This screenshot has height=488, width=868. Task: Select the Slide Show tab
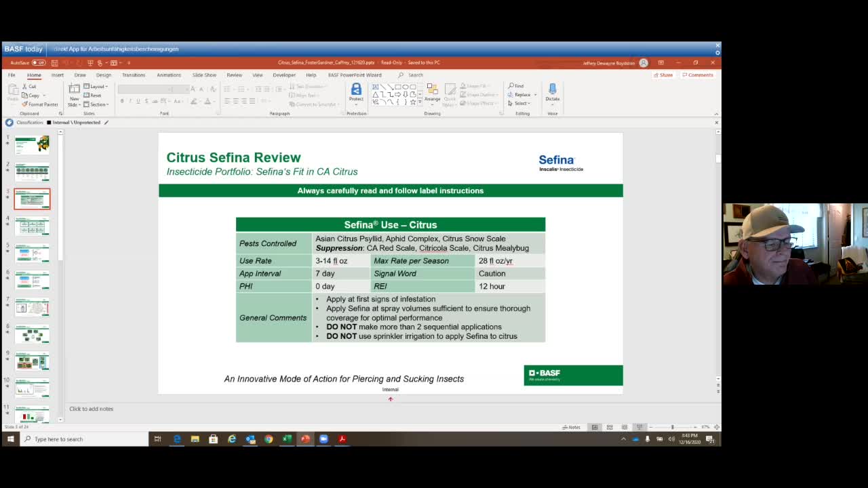[204, 75]
